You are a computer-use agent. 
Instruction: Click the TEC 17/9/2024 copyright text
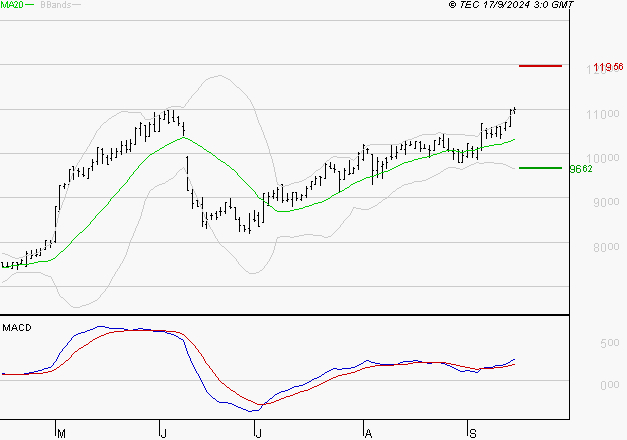click(x=511, y=5)
